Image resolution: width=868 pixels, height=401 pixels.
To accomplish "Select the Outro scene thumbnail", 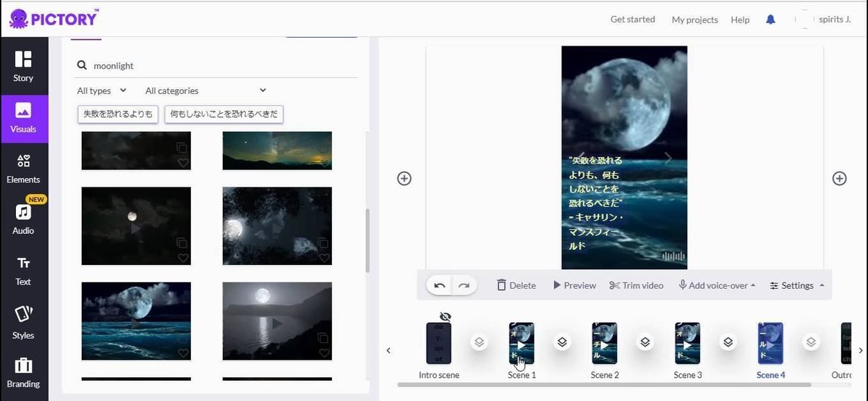I will click(846, 343).
